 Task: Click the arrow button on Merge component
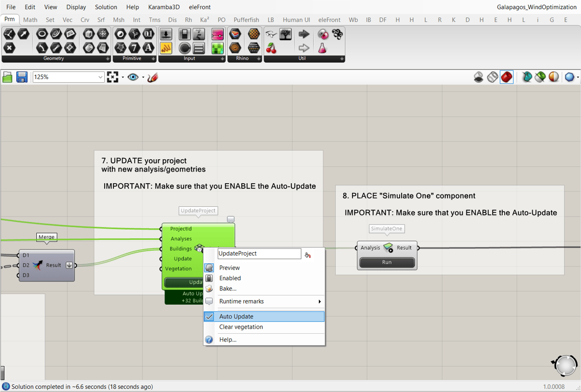point(69,265)
